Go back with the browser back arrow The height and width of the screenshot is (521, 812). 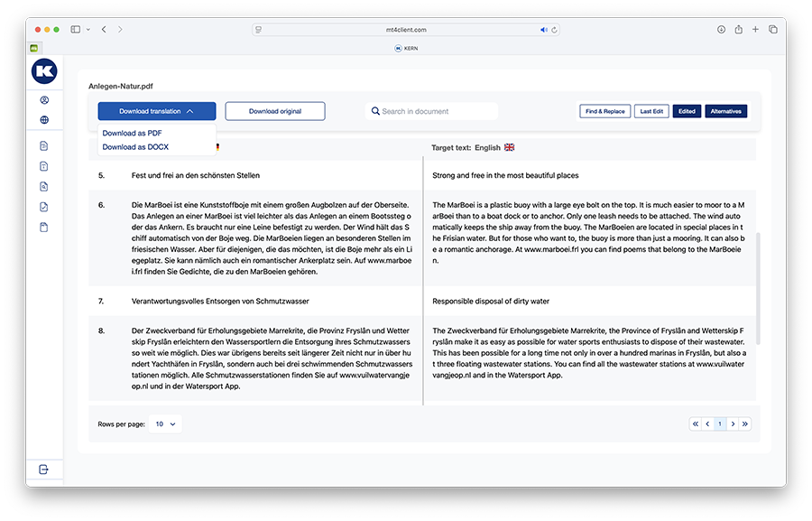tap(104, 30)
